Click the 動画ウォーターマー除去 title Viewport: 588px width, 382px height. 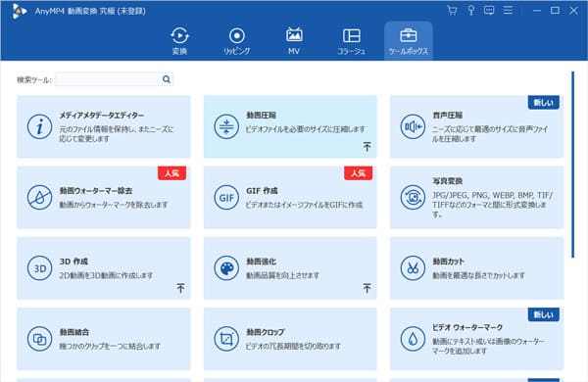pyautogui.click(x=96, y=190)
